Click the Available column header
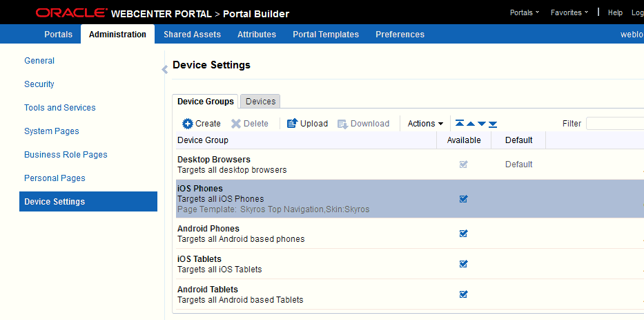The image size is (644, 320). point(464,140)
